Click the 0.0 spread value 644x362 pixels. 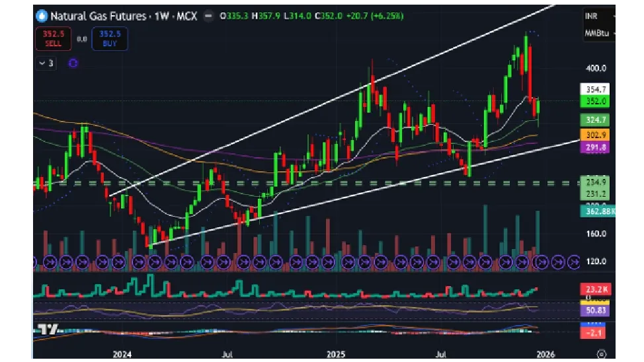point(82,39)
